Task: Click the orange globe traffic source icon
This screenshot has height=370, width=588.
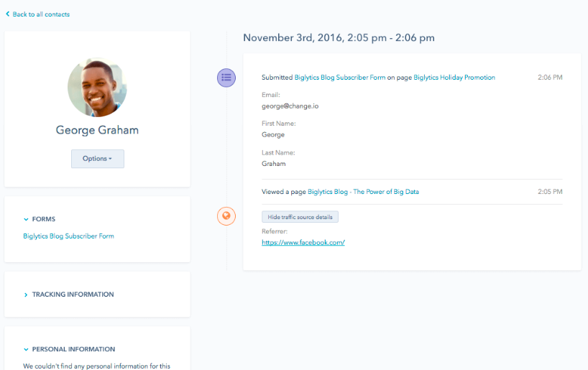Action: pyautogui.click(x=226, y=216)
